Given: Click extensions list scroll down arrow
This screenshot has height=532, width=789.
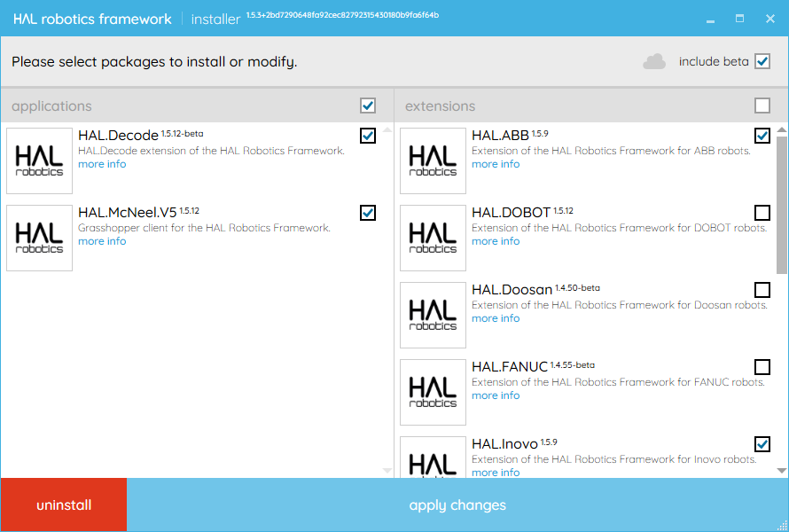Looking at the screenshot, I should pos(781,471).
